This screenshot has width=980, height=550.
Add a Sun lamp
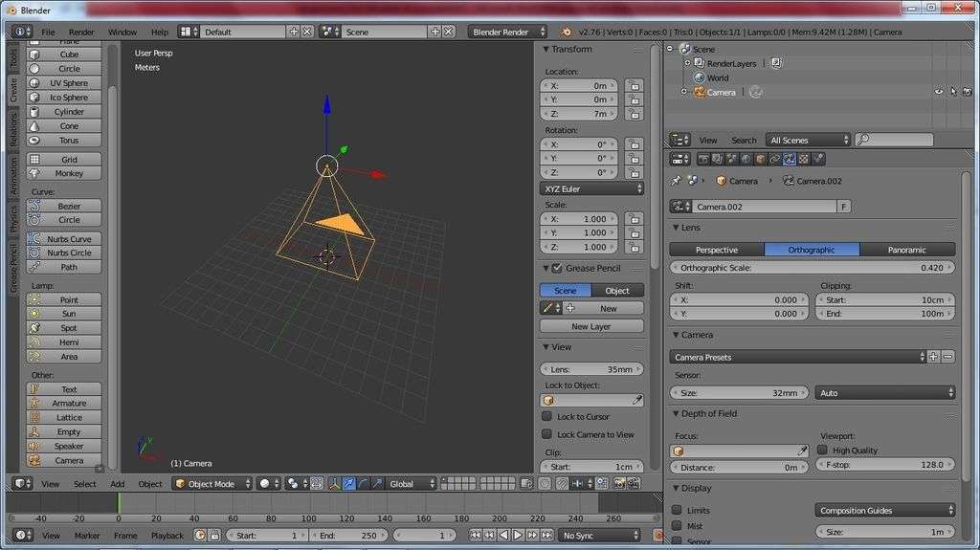pos(65,314)
